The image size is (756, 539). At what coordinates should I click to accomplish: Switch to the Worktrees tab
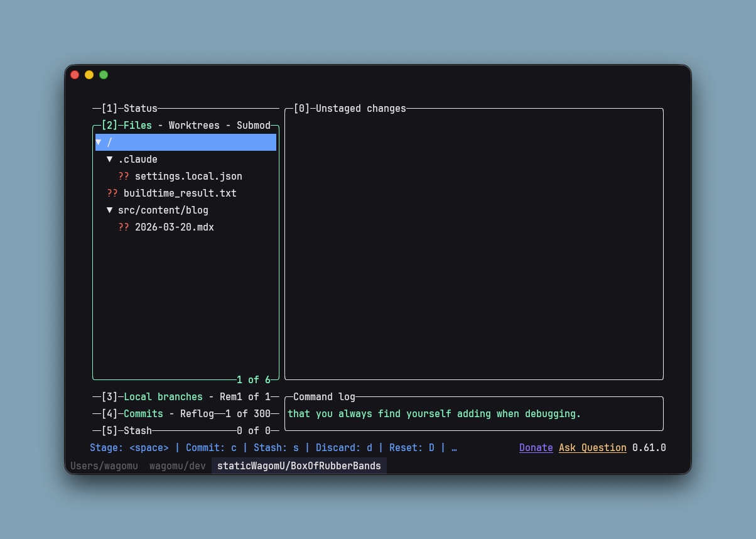(x=194, y=126)
